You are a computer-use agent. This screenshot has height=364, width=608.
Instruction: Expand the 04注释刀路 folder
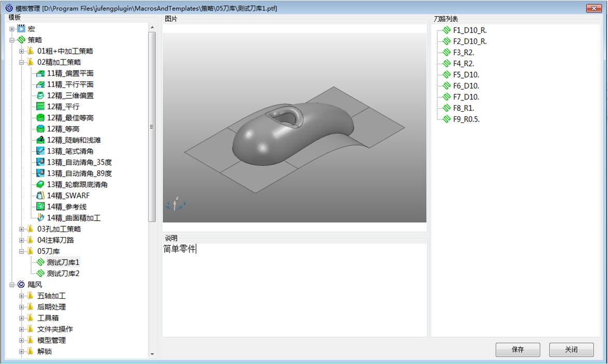pos(22,240)
